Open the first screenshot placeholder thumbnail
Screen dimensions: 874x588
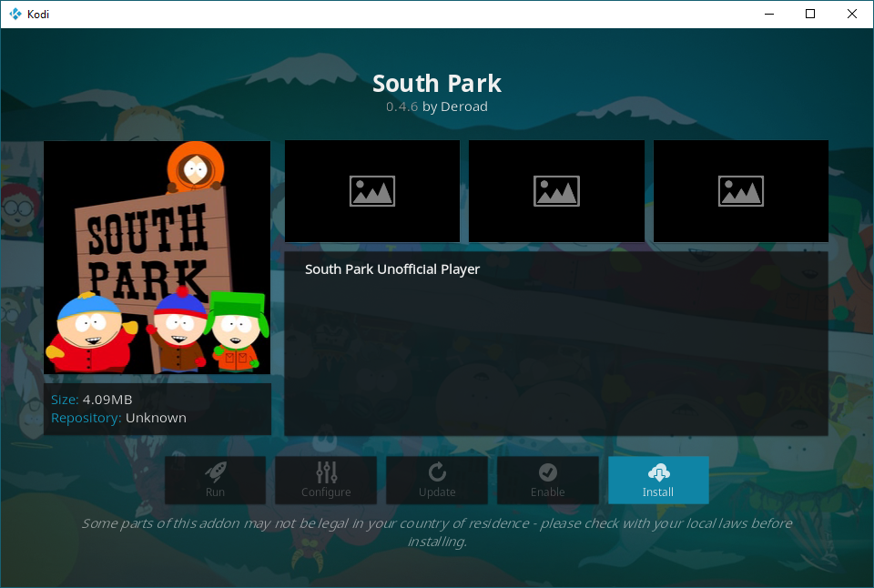pos(372,191)
